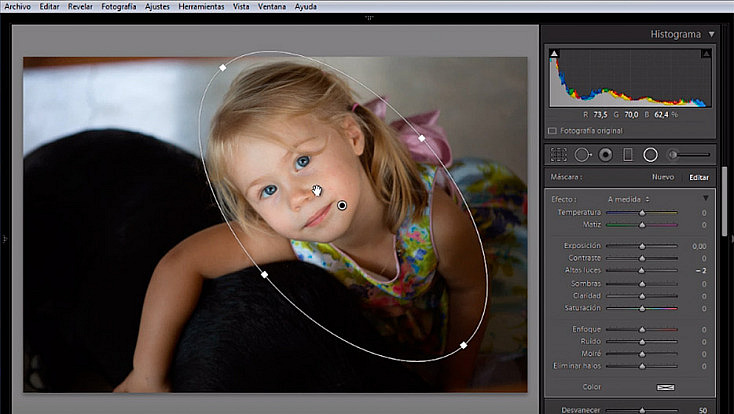Open the Ayuda menu

pos(306,7)
